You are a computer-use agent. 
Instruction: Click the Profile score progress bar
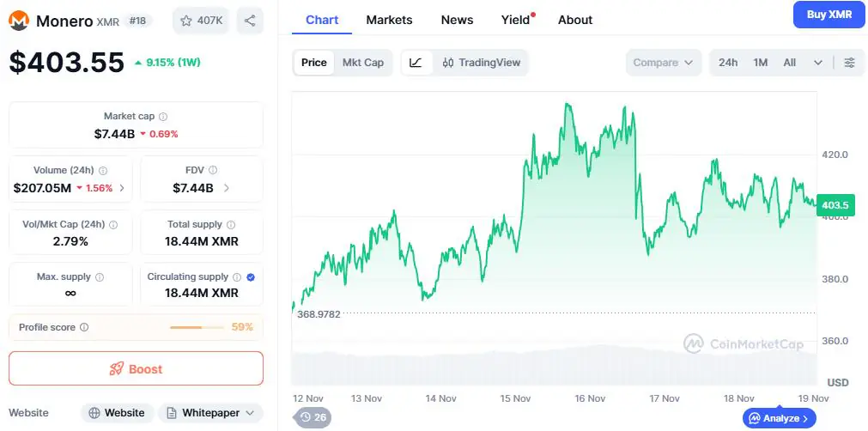197,328
